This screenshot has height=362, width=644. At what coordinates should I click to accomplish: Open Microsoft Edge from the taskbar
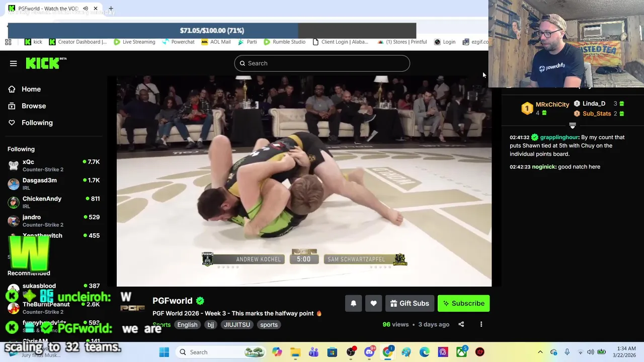point(424,352)
